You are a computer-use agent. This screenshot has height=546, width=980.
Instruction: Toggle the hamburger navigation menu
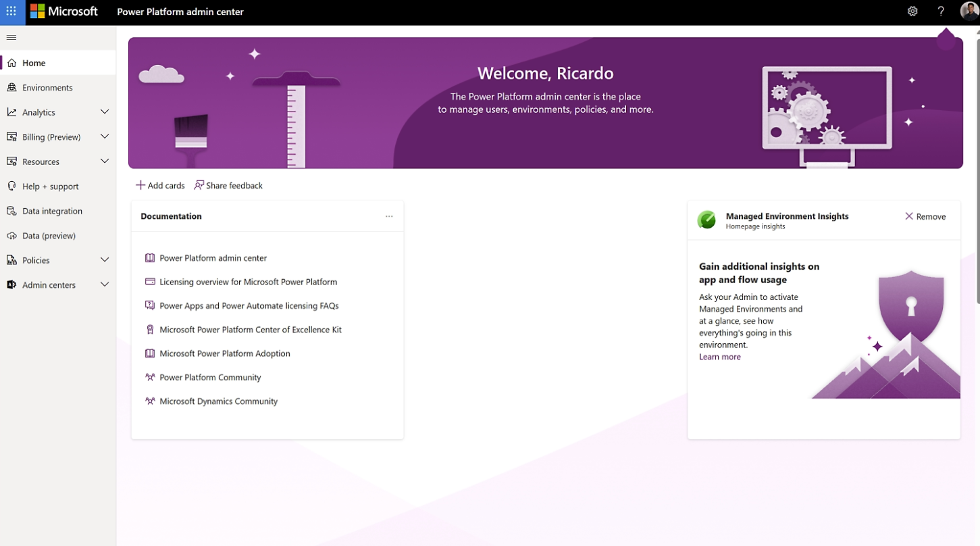(11, 38)
